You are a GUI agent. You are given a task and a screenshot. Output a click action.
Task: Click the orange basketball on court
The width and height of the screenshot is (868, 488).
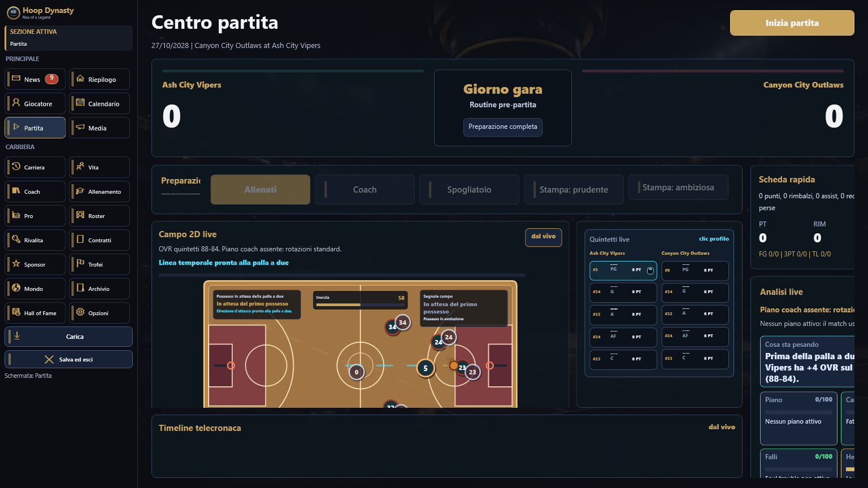click(x=454, y=366)
